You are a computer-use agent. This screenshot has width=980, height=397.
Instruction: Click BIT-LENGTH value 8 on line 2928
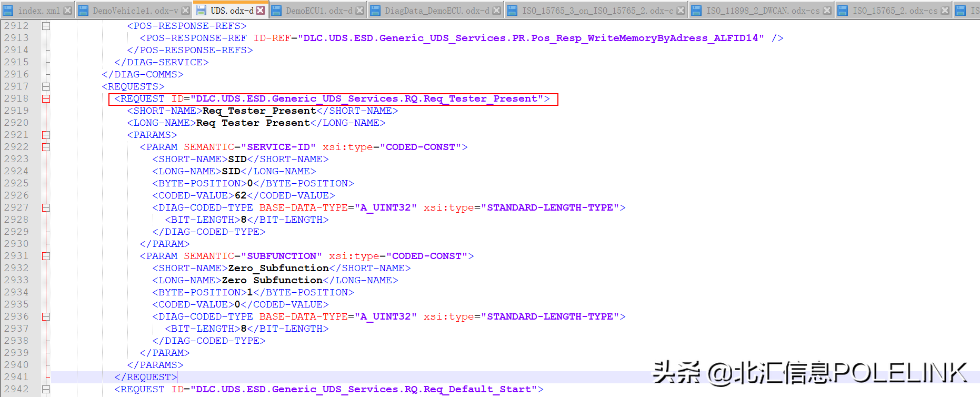click(244, 220)
